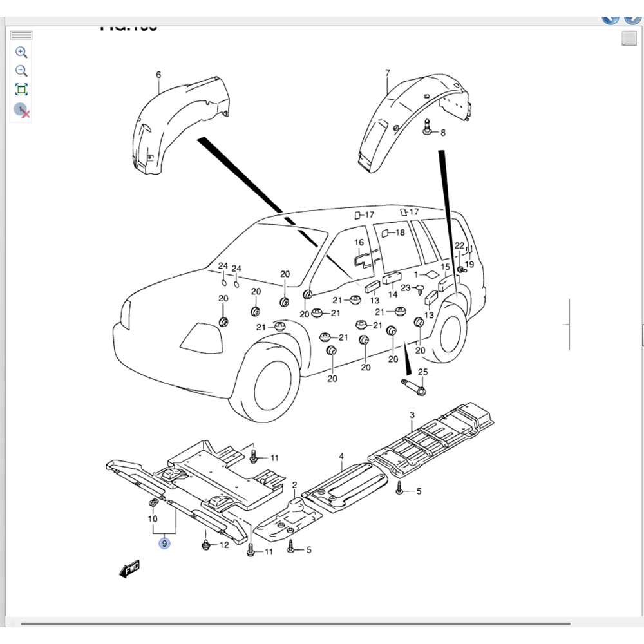644x644 pixels.
Task: Open the page overview thumbnail icon
Action: click(x=628, y=39)
